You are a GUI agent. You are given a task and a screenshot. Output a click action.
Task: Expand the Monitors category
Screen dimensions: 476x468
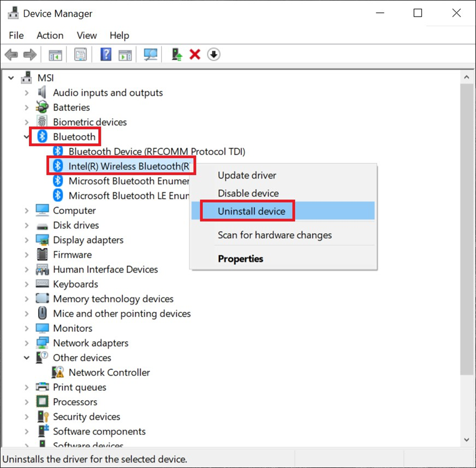click(27, 328)
